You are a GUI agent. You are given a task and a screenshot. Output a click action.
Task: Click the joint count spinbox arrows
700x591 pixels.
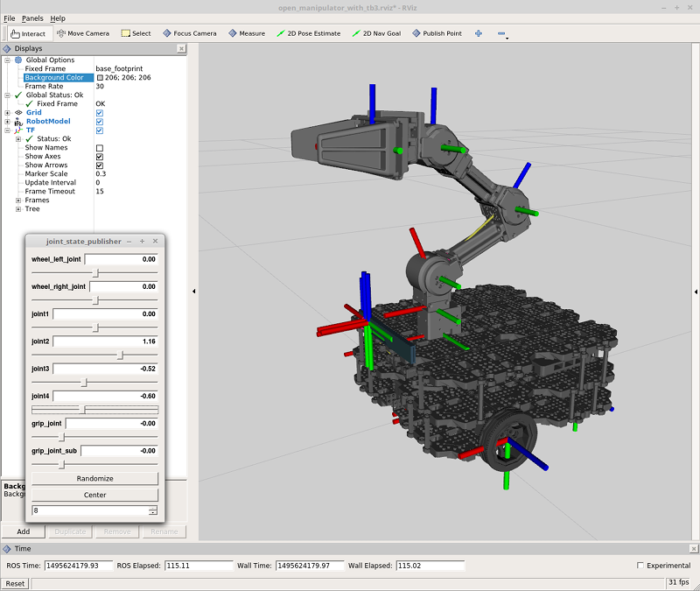(x=153, y=510)
